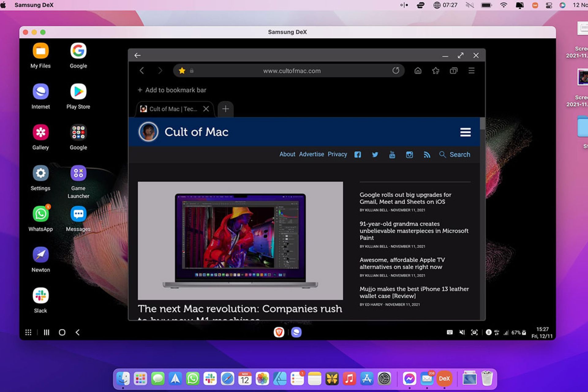Launch WhatsApp from DeX desktop
Image resolution: width=588 pixels, height=392 pixels.
(x=40, y=214)
